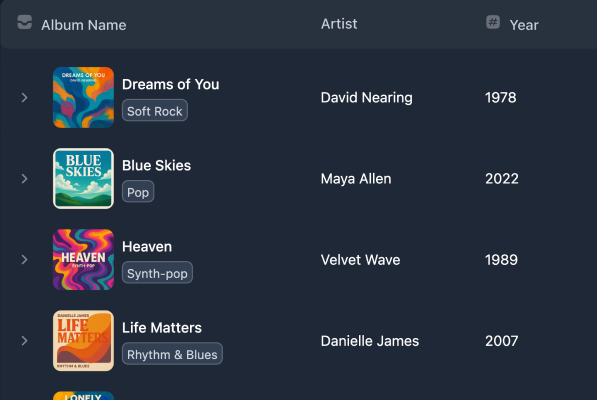Click artist name Velvet Wave
This screenshot has width=600, height=400.
pyautogui.click(x=361, y=260)
